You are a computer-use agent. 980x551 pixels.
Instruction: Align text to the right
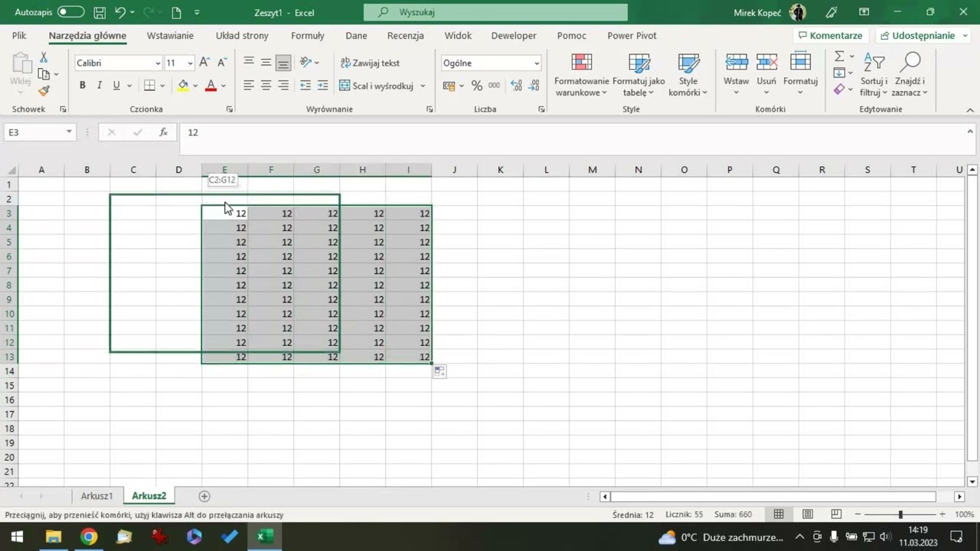click(283, 86)
